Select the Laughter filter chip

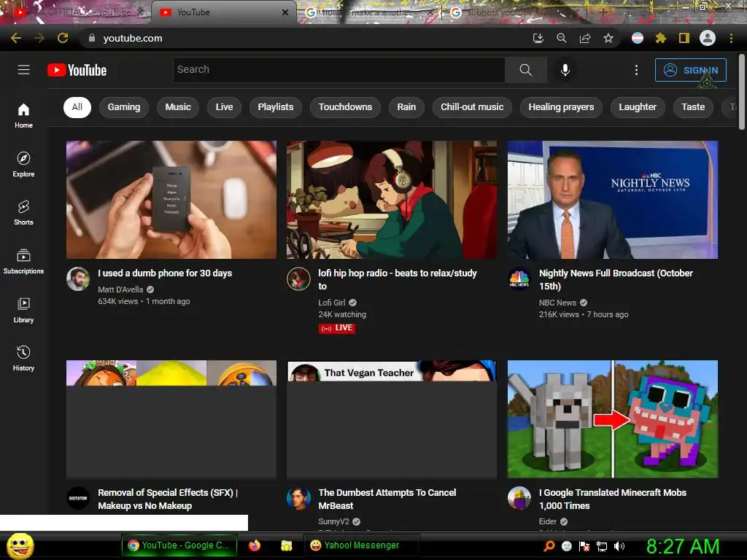point(638,107)
